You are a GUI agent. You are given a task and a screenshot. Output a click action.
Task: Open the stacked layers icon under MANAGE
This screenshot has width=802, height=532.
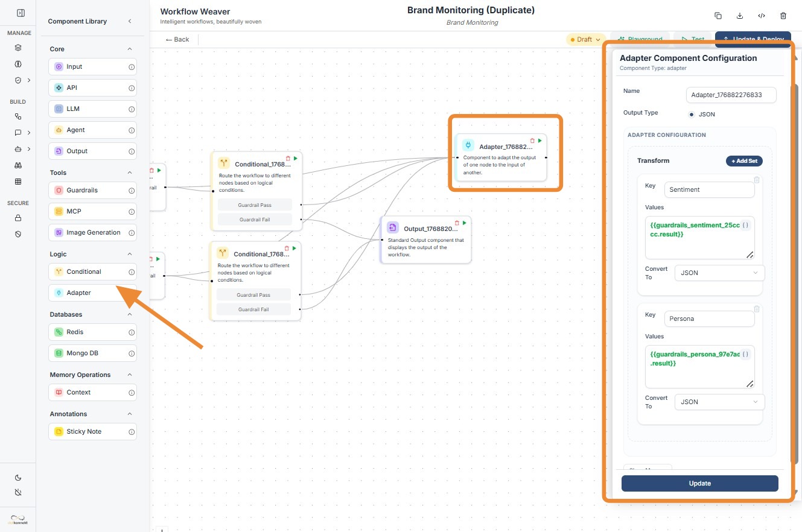[x=18, y=48]
